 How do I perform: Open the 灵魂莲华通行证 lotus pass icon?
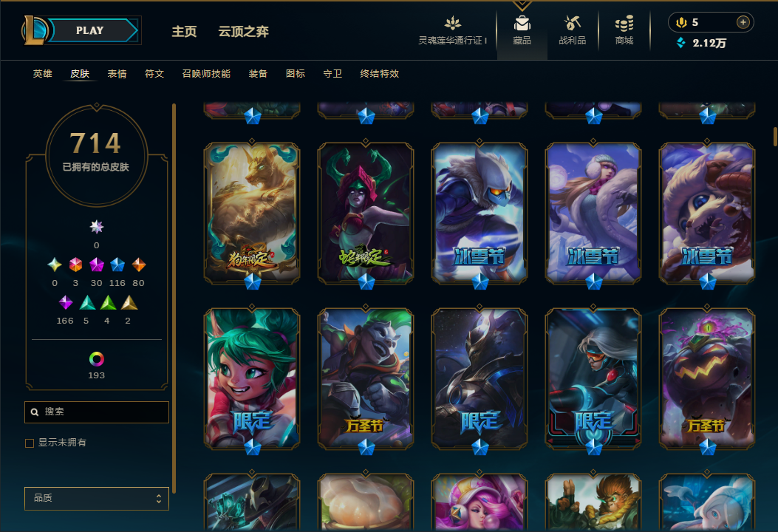coord(452,24)
